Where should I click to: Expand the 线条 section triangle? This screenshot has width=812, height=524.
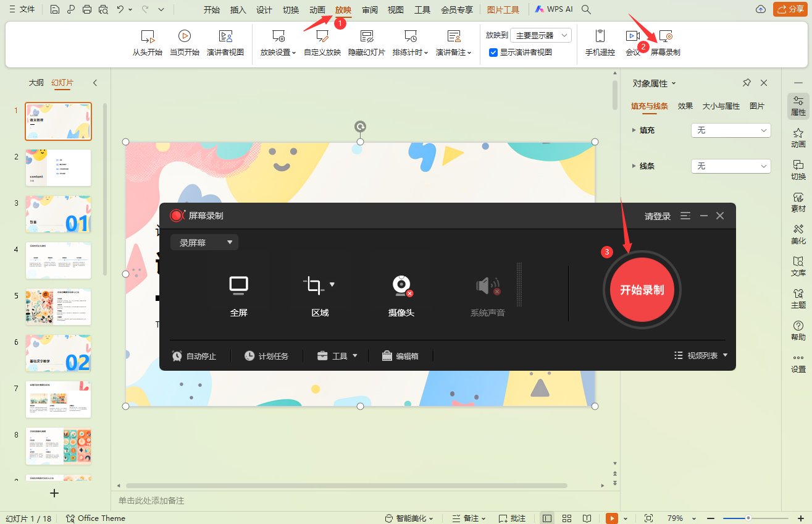(634, 166)
